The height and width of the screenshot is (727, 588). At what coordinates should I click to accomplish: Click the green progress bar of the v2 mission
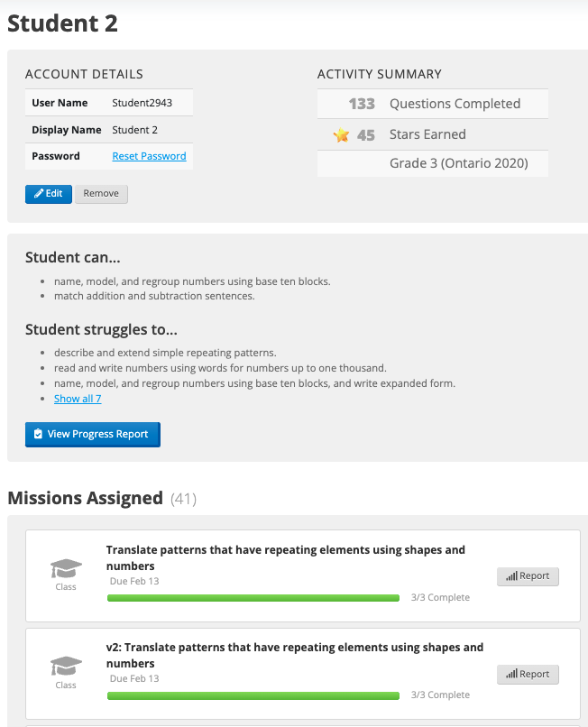253,695
